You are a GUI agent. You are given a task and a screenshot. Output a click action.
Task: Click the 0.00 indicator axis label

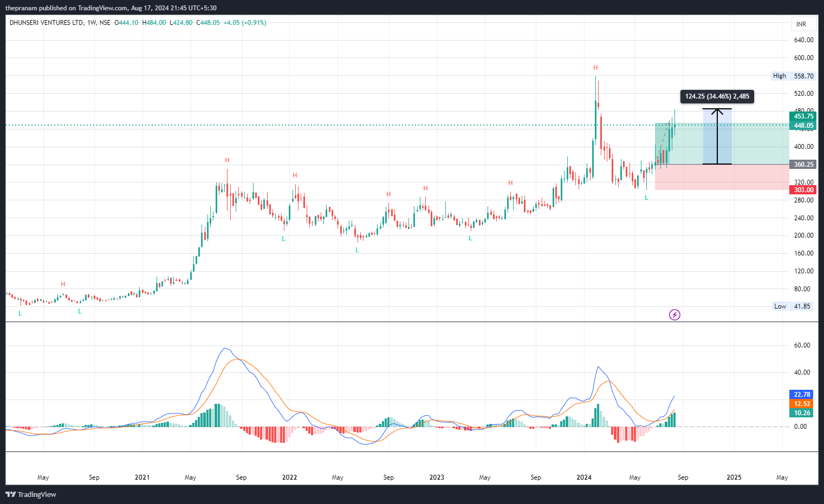click(x=800, y=427)
